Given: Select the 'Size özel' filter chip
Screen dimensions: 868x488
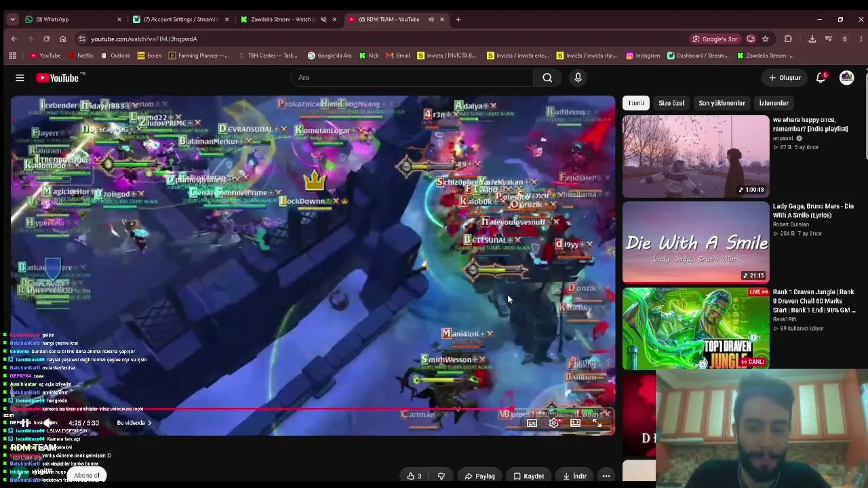Looking at the screenshot, I should [x=671, y=103].
